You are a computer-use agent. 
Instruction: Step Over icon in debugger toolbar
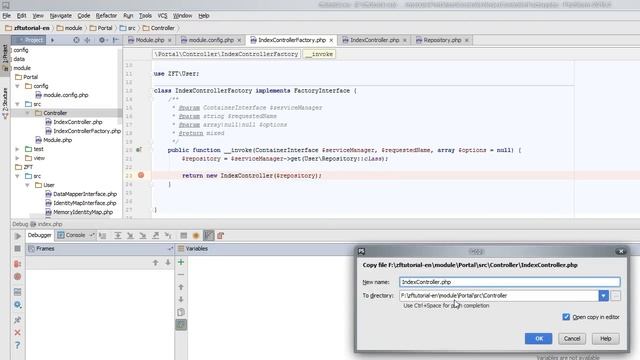pos(118,236)
